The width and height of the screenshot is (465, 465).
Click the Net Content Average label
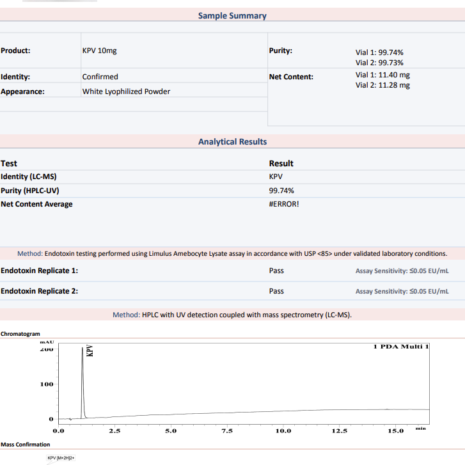[x=37, y=204]
